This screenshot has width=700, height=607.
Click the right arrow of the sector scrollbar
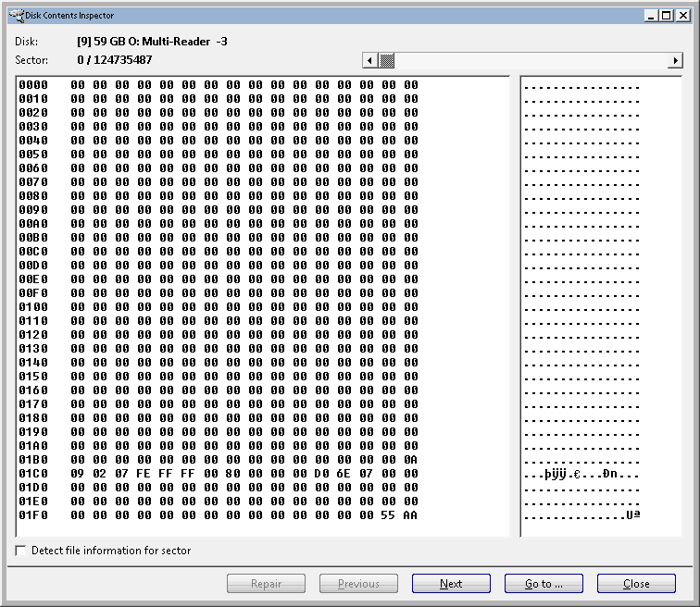[675, 60]
